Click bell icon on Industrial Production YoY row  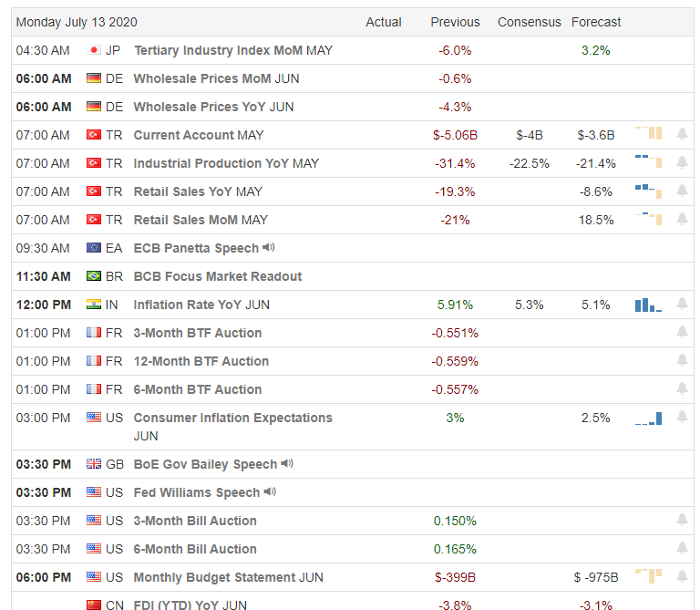click(x=682, y=163)
